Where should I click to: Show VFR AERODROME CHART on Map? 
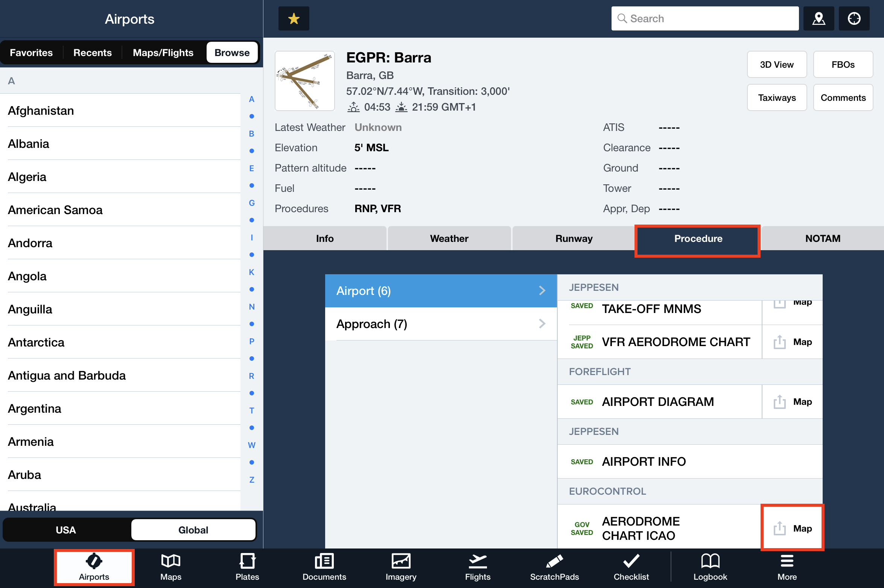802,342
